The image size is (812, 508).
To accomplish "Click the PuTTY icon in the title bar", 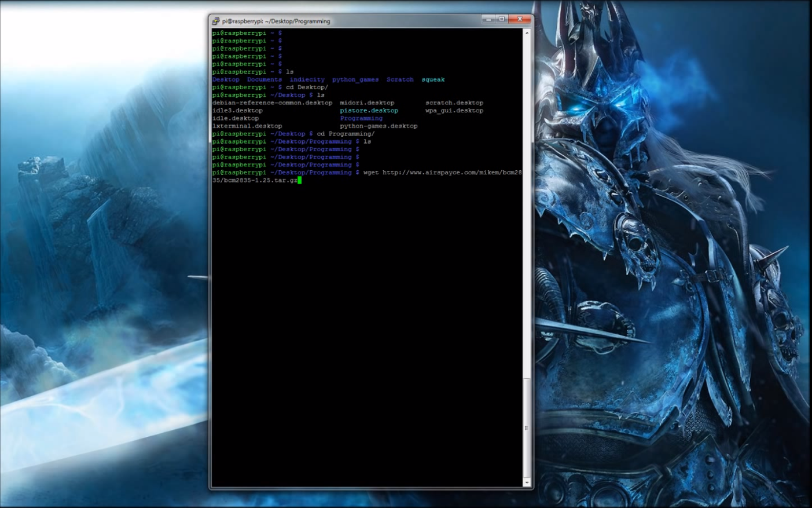I will pyautogui.click(x=215, y=21).
